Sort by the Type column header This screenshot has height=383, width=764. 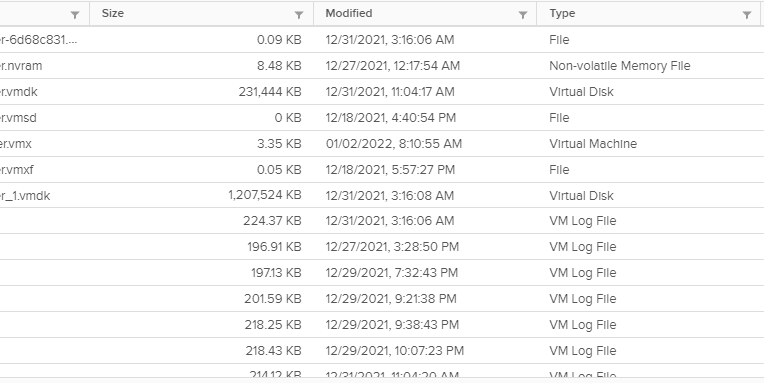pos(562,14)
